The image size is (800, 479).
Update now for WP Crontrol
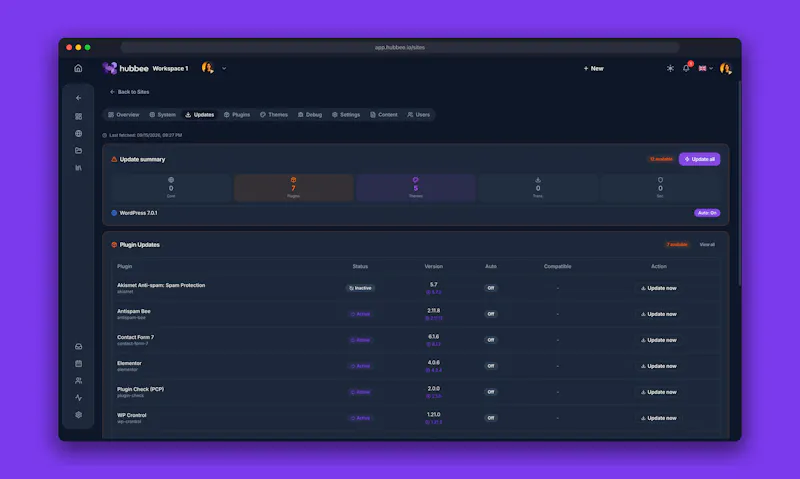(659, 418)
